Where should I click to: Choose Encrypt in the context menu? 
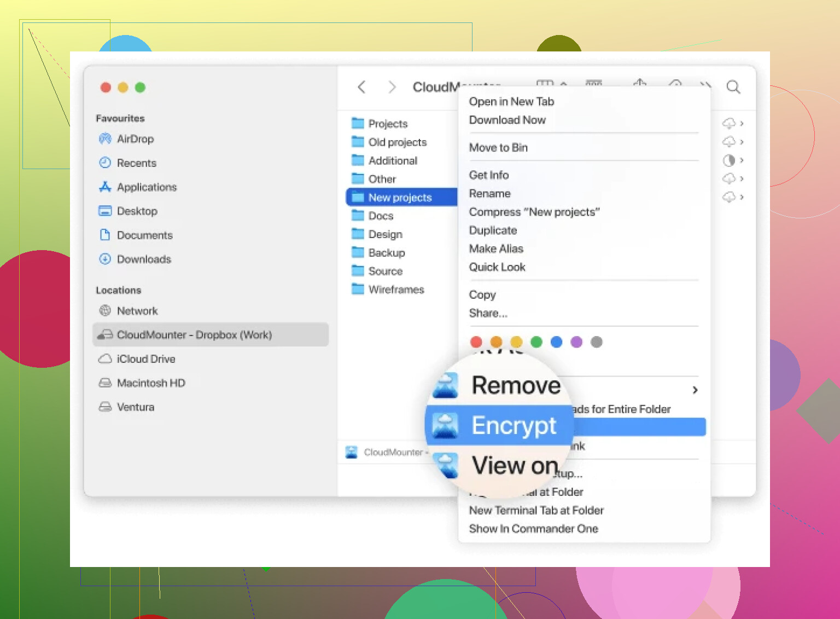[x=499, y=425]
